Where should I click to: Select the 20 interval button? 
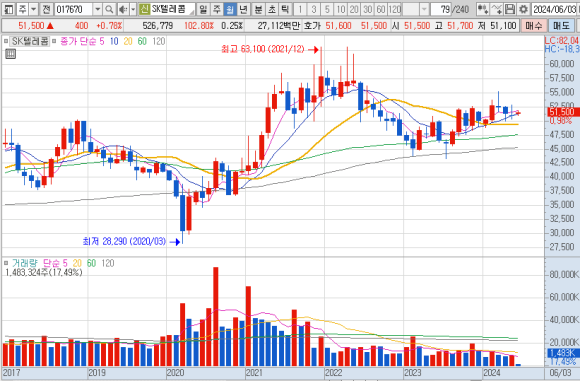pos(354,9)
